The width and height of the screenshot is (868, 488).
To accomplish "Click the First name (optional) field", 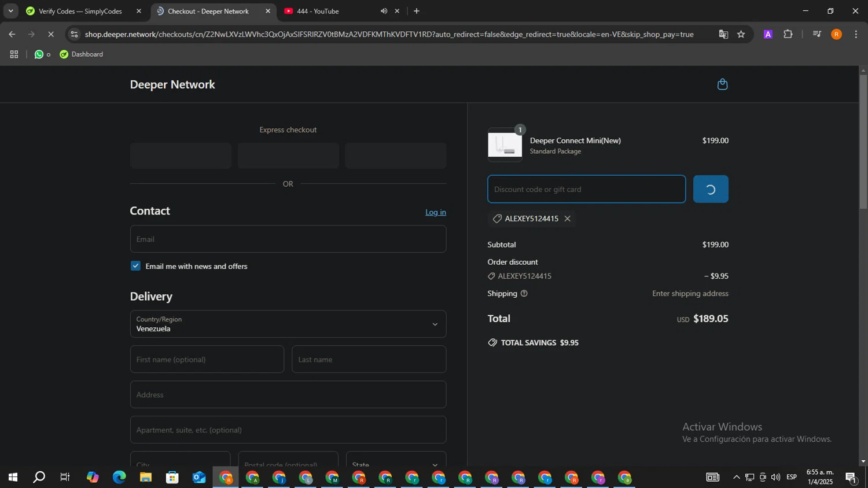I will [x=207, y=359].
